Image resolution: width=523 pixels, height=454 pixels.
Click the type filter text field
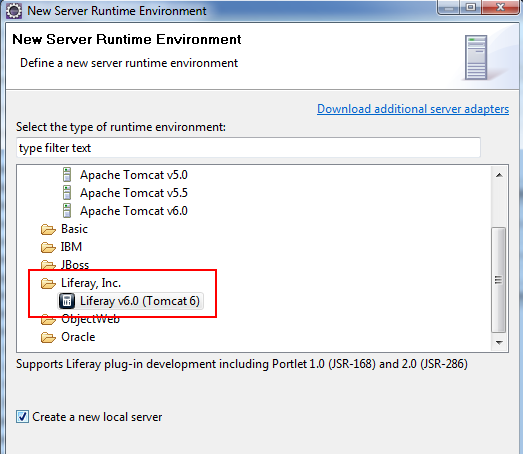(248, 147)
